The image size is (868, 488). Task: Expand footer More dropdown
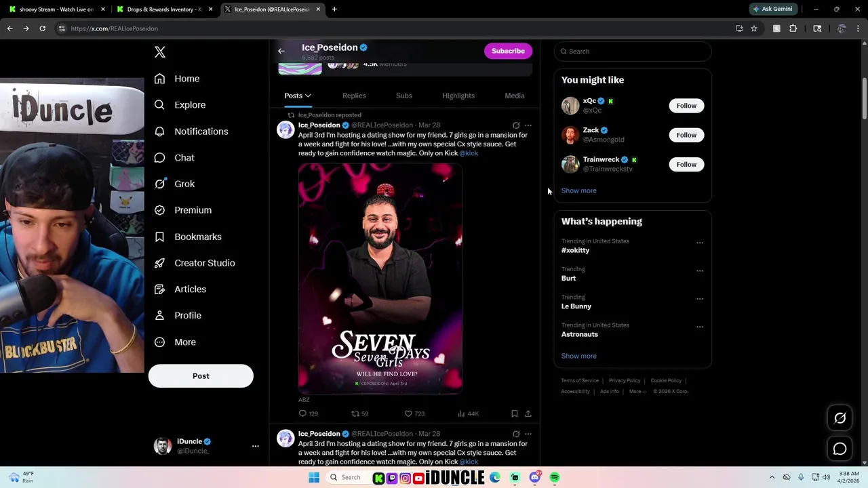click(637, 392)
